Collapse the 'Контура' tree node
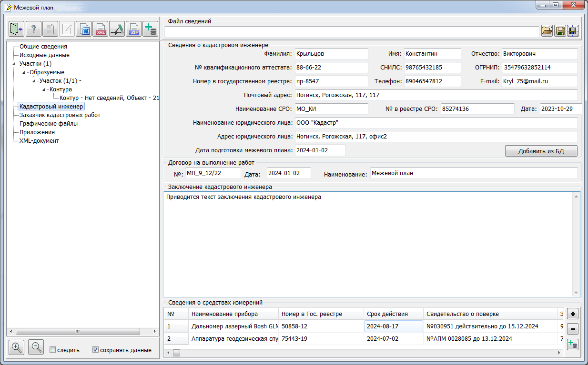Image resolution: width=588 pixels, height=365 pixels. 44,89
